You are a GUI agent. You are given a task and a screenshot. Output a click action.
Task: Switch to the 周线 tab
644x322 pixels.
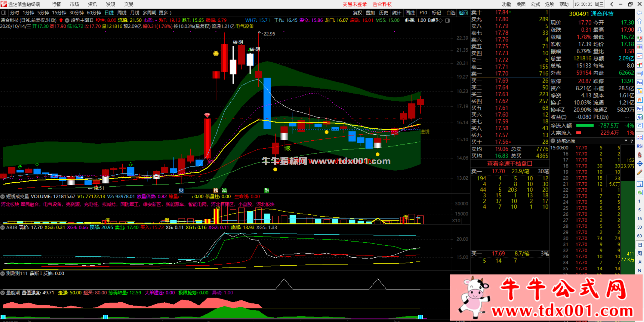[122, 13]
